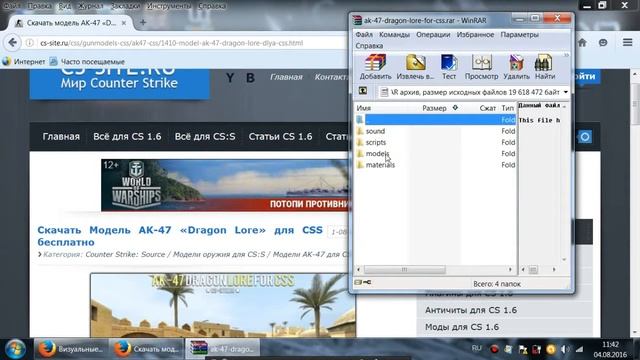The image size is (640, 360).
Task: Click the Моды для CS 1.6 sidebar link
Action: pyautogui.click(x=462, y=327)
